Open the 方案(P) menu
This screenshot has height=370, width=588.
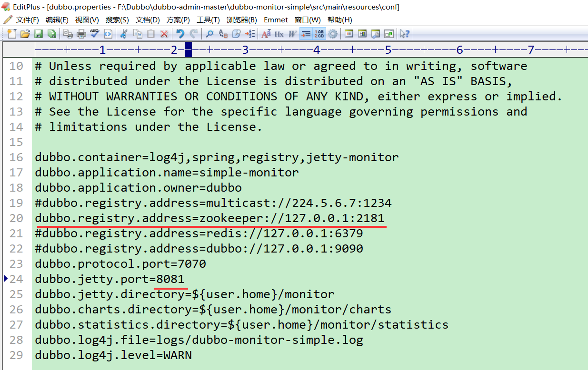point(178,20)
